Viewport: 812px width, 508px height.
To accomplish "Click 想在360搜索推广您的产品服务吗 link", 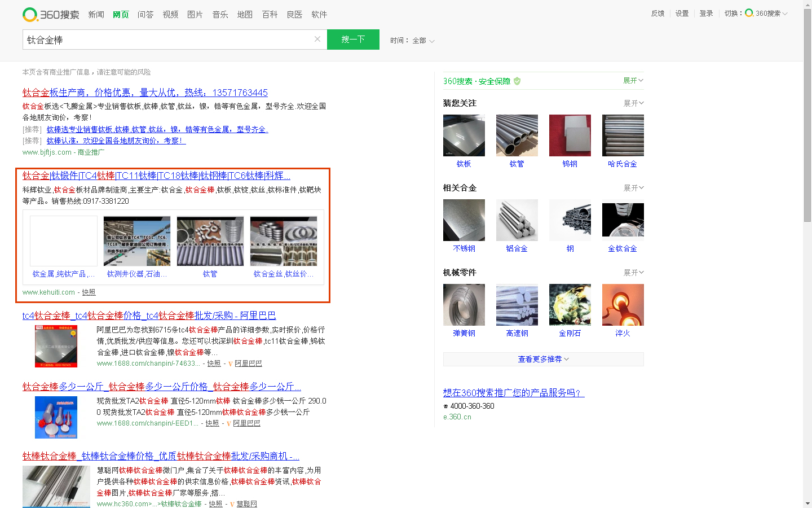I will (x=514, y=393).
